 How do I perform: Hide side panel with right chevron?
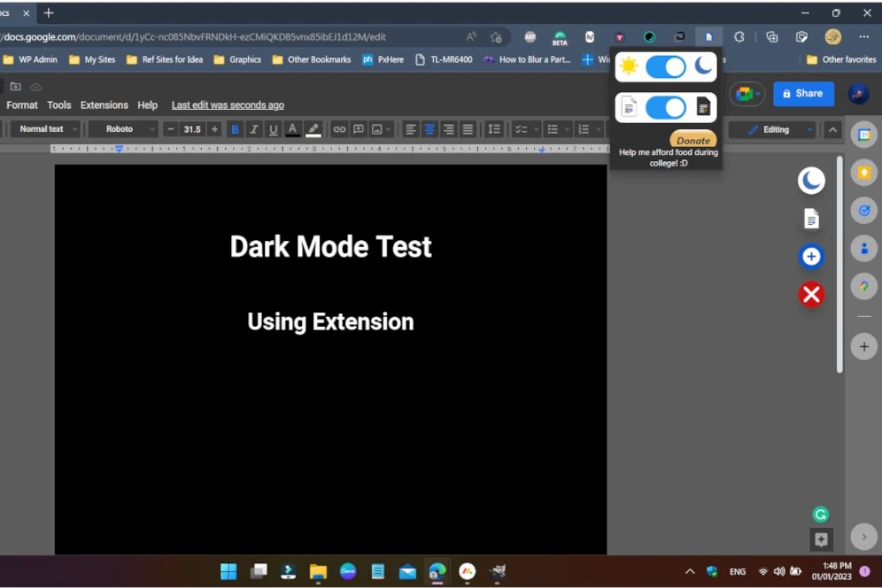pyautogui.click(x=864, y=537)
